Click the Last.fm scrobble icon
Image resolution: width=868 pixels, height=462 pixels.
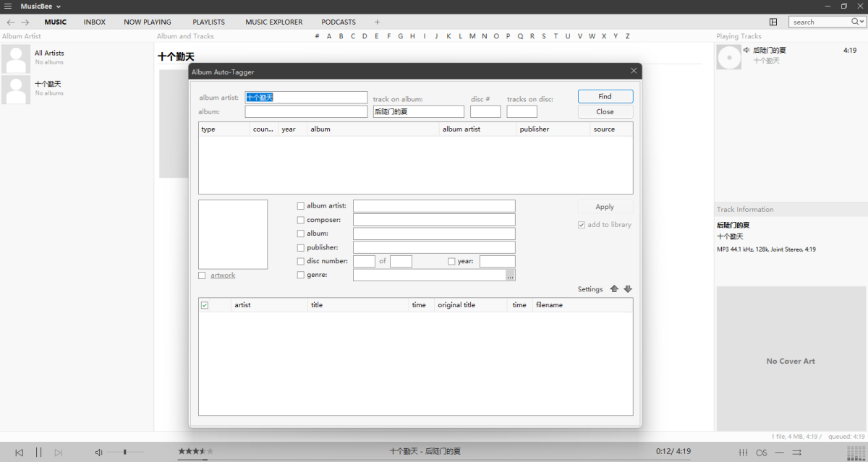click(762, 453)
